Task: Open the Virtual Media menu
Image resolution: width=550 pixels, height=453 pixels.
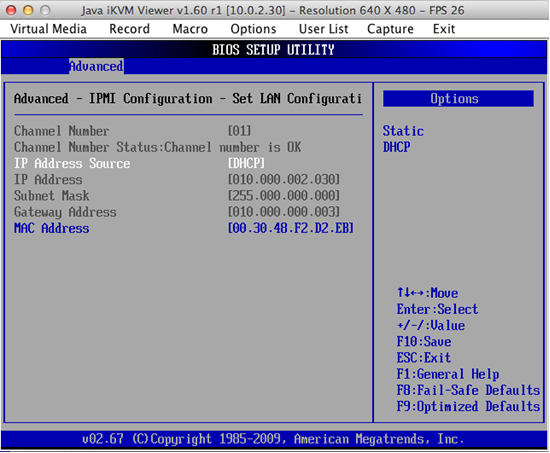Action: point(48,29)
